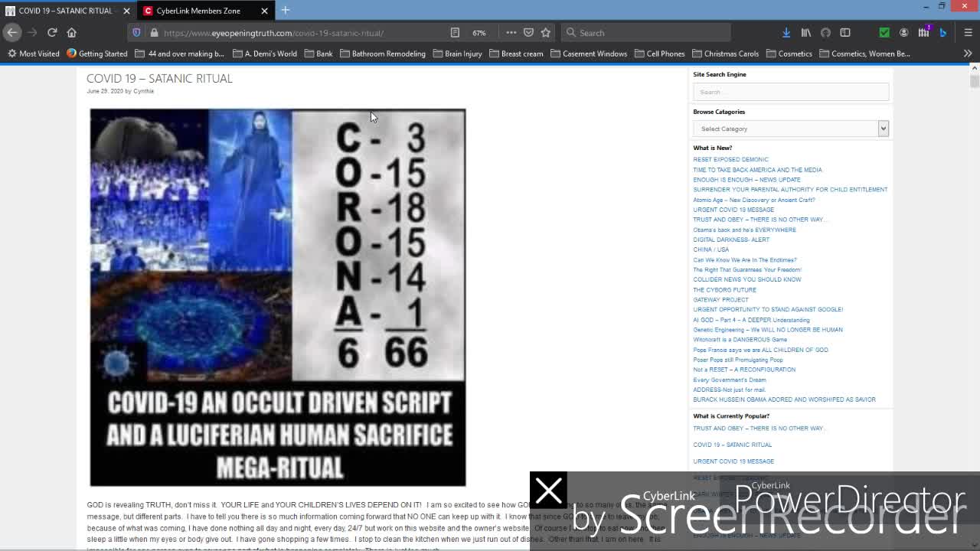Switch to COVID 19 – SATANIC RITUAL tab
This screenshot has width=980, height=551.
[65, 11]
